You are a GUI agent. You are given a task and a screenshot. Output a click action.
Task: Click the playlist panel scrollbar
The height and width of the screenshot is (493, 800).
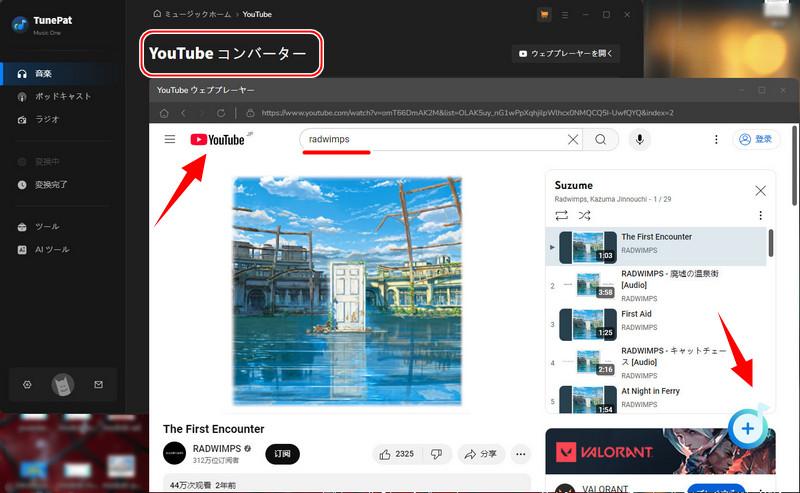(770, 243)
